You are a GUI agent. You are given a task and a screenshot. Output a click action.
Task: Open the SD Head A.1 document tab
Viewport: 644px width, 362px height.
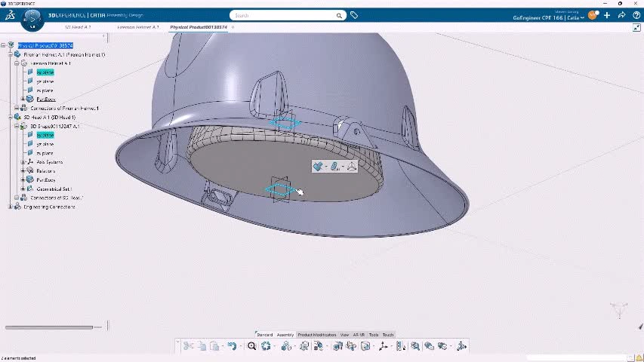tap(78, 27)
